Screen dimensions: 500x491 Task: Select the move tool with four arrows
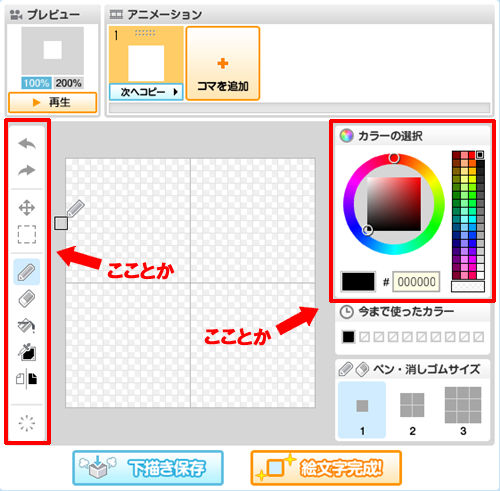(27, 208)
